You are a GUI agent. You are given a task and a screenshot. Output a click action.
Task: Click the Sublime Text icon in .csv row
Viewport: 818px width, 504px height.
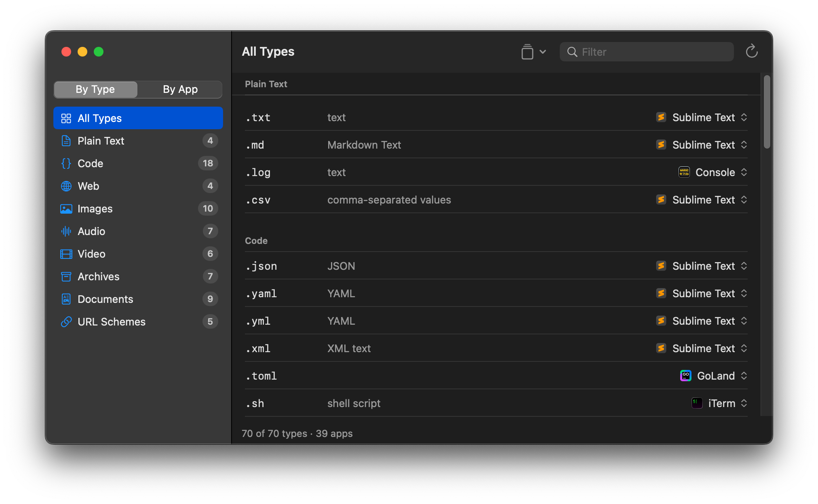(x=661, y=200)
